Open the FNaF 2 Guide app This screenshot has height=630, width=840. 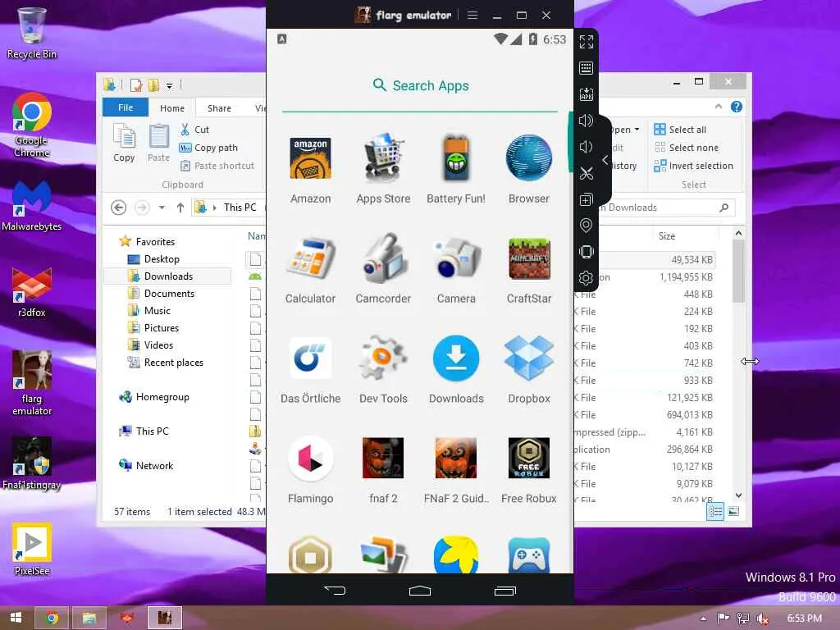[456, 470]
